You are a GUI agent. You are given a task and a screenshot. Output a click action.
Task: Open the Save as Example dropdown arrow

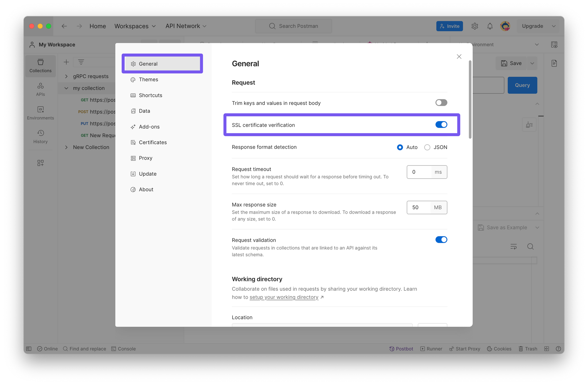pyautogui.click(x=537, y=227)
